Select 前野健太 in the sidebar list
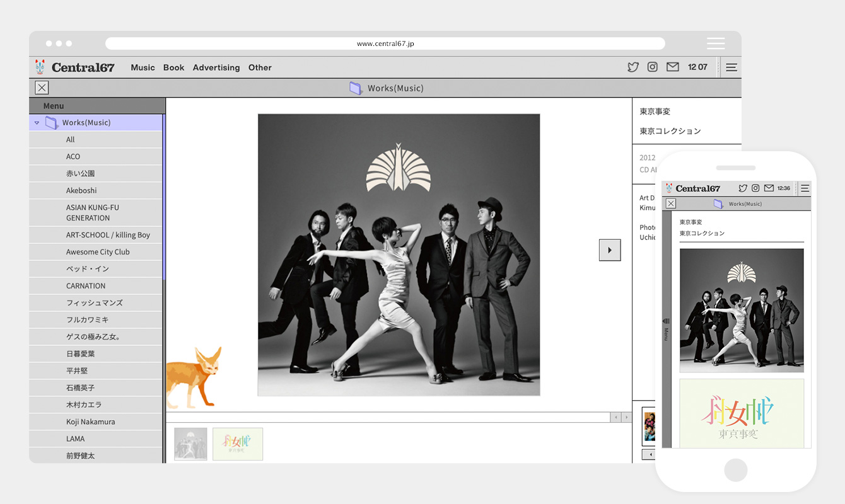 point(96,455)
